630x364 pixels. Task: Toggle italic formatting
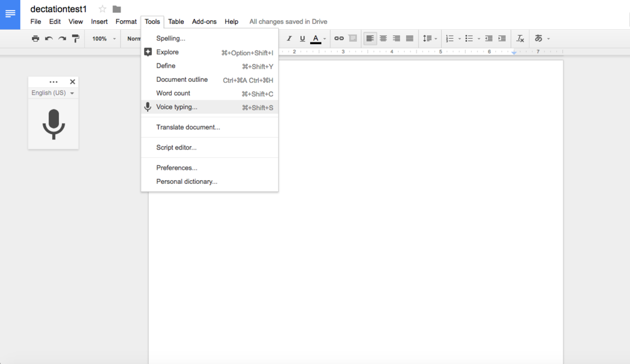coord(289,39)
